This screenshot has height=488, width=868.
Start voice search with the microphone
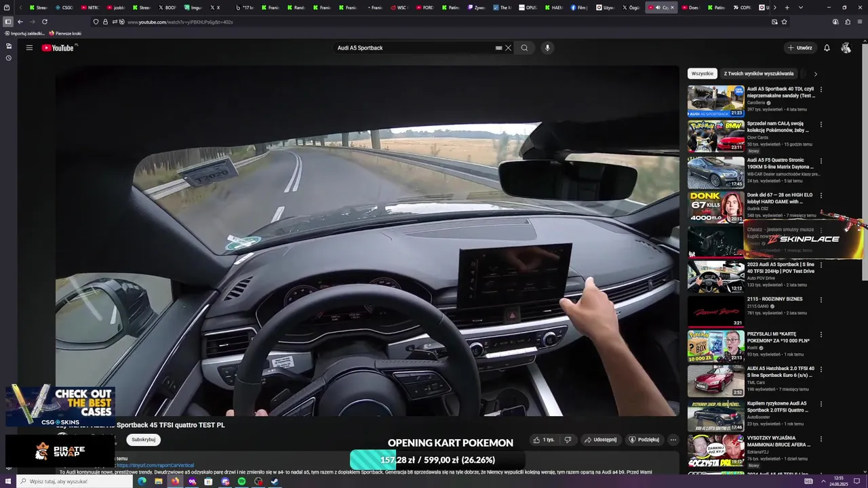pyautogui.click(x=547, y=48)
